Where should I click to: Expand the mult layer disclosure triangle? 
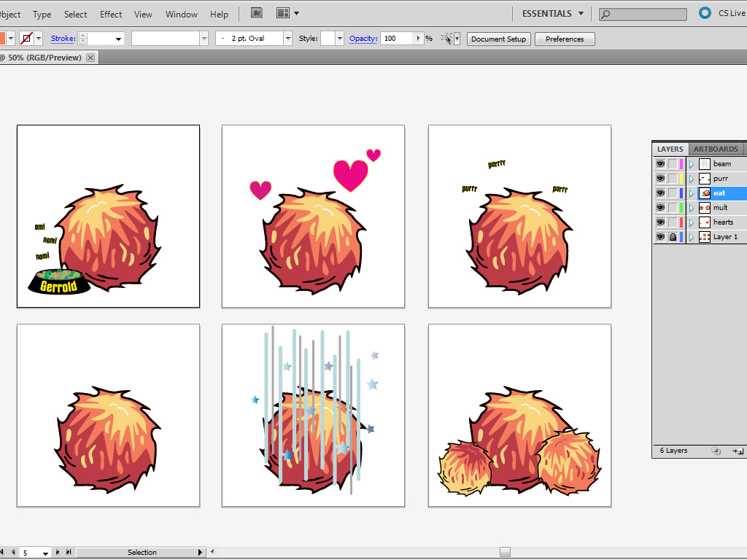click(692, 208)
